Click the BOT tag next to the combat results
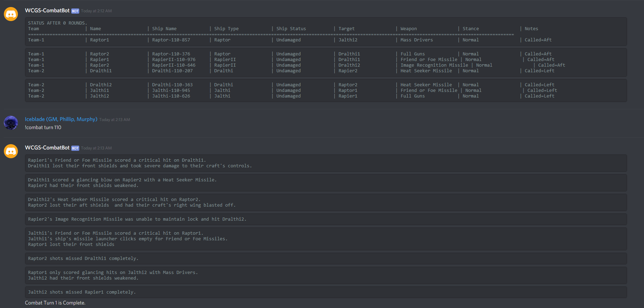Image resolution: width=644 pixels, height=308 pixels. (75, 148)
